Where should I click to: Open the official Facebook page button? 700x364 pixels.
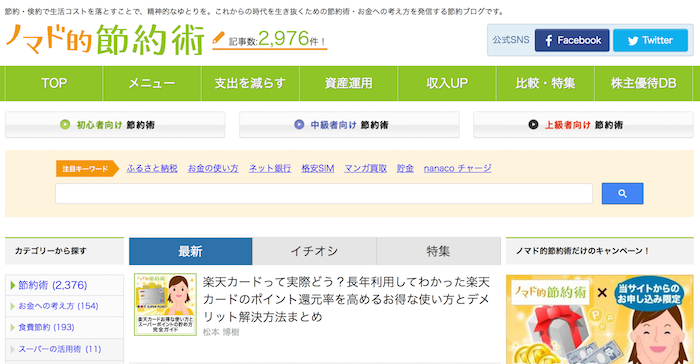[x=572, y=40]
